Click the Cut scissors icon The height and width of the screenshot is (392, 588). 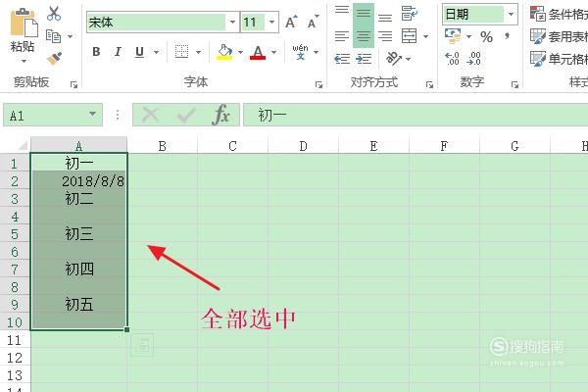pos(54,14)
